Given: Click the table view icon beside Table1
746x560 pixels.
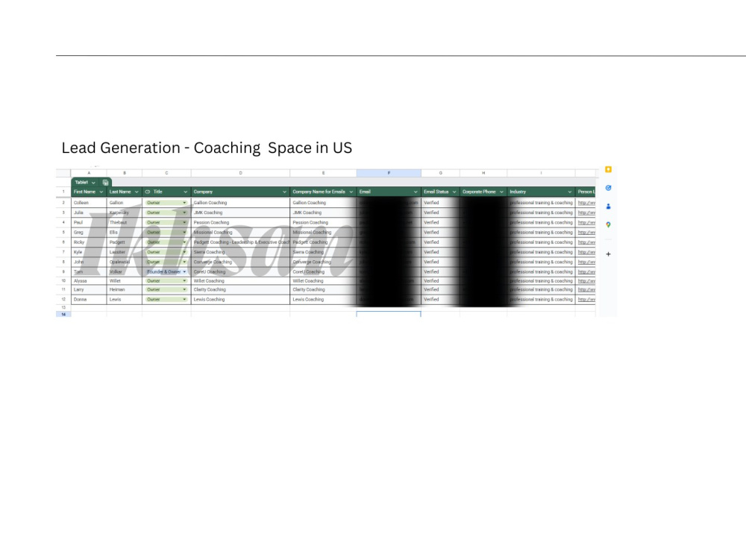Looking at the screenshot, I should tap(106, 183).
